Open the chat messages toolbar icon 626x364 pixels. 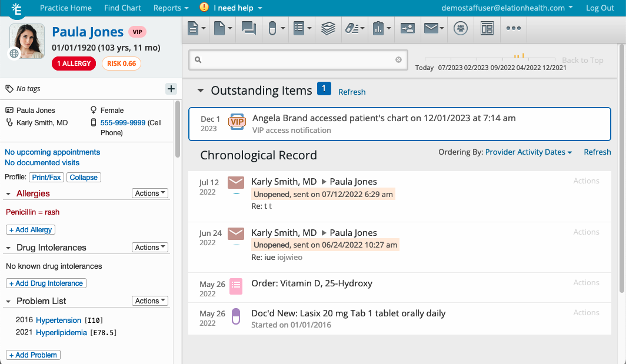tap(248, 28)
